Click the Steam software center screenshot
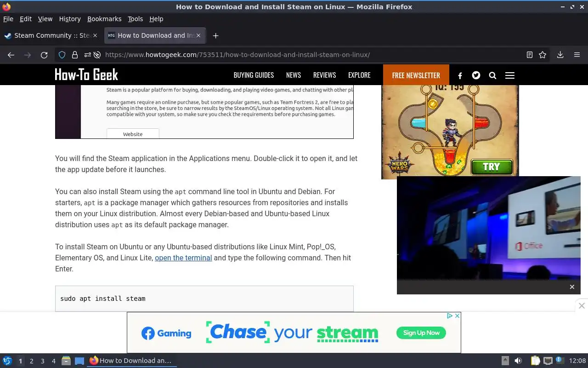588x368 pixels. pos(204,112)
